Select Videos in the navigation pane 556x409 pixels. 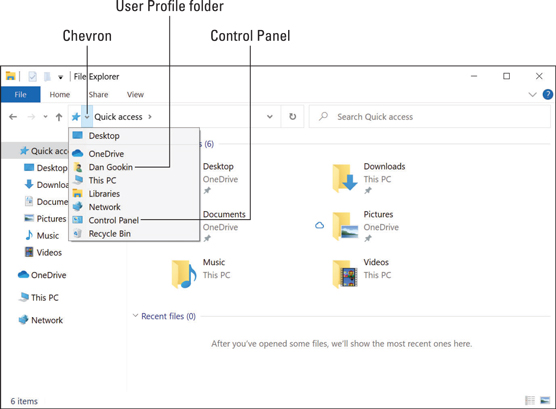point(43,252)
